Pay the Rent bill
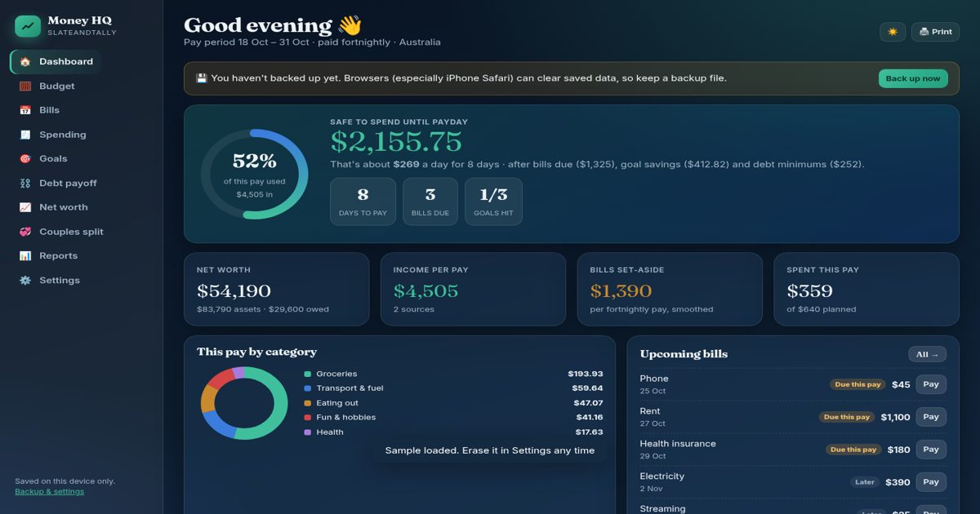Image resolution: width=980 pixels, height=514 pixels. click(931, 417)
